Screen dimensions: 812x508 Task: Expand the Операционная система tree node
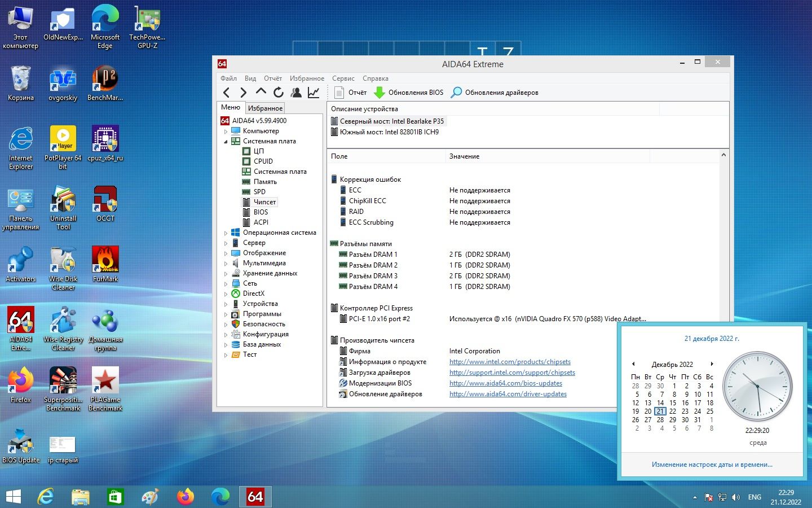(226, 233)
